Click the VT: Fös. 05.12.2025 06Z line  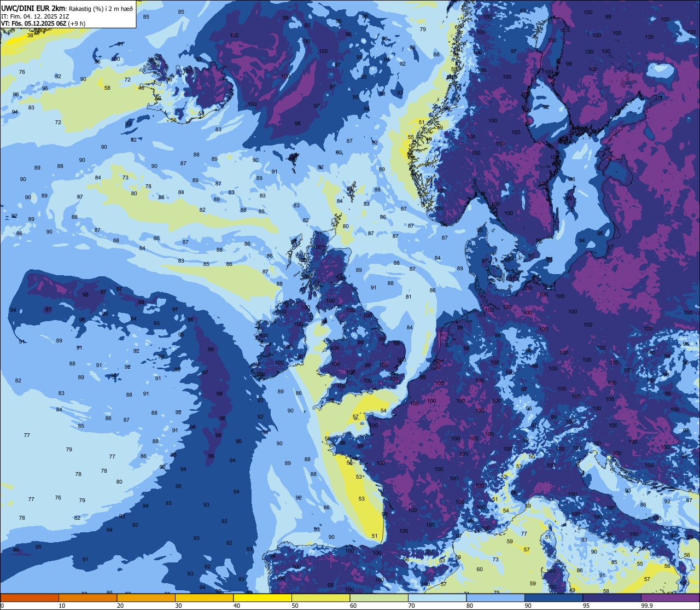tap(43, 24)
